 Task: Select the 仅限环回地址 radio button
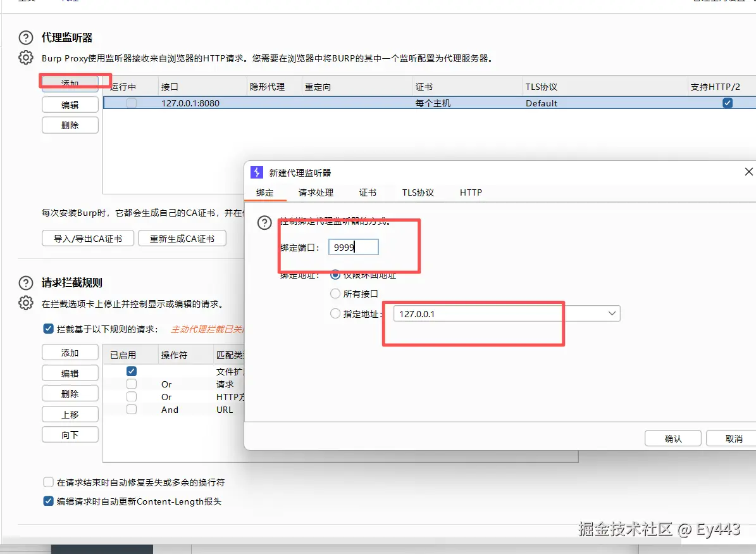[x=335, y=274]
